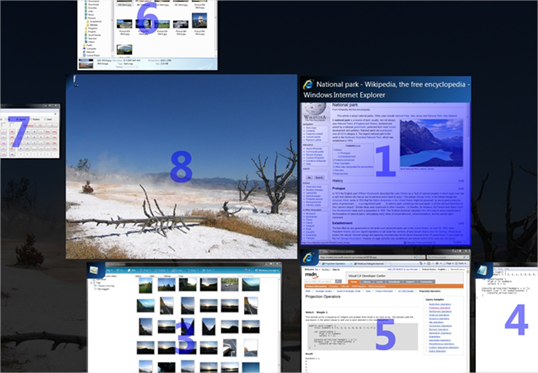Open the orange Home tab on the MSDN page
The image size is (538, 373).
click(x=353, y=282)
